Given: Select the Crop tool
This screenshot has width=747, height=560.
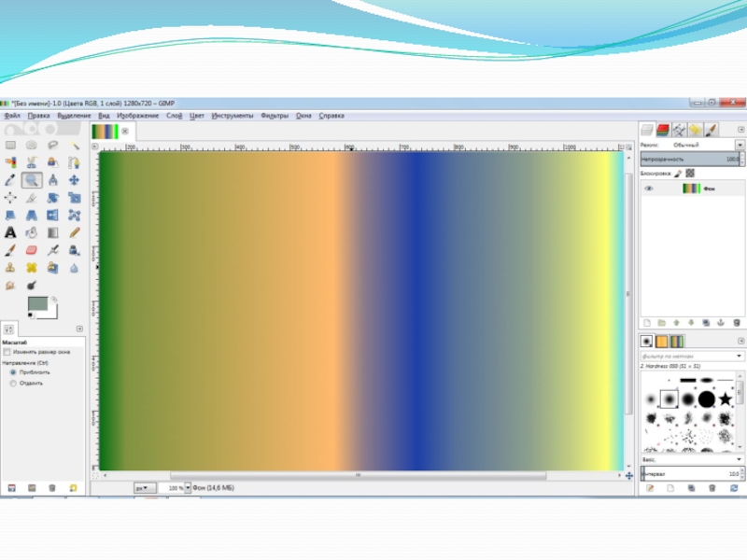Looking at the screenshot, I should 32,198.
